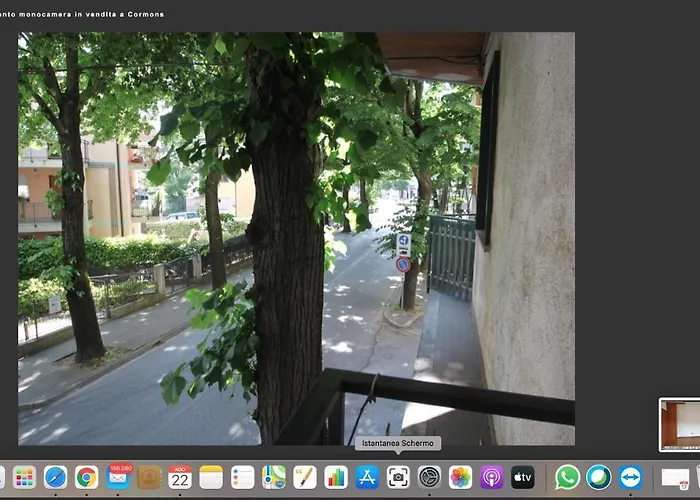
Task: Open the Reminders app
Action: point(242,478)
